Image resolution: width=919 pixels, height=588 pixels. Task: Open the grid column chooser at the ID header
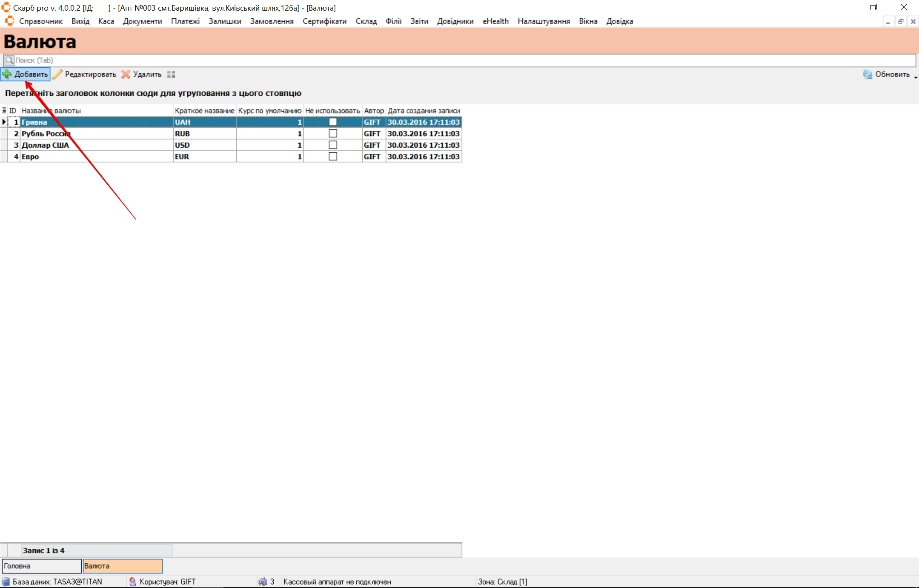(x=4, y=111)
